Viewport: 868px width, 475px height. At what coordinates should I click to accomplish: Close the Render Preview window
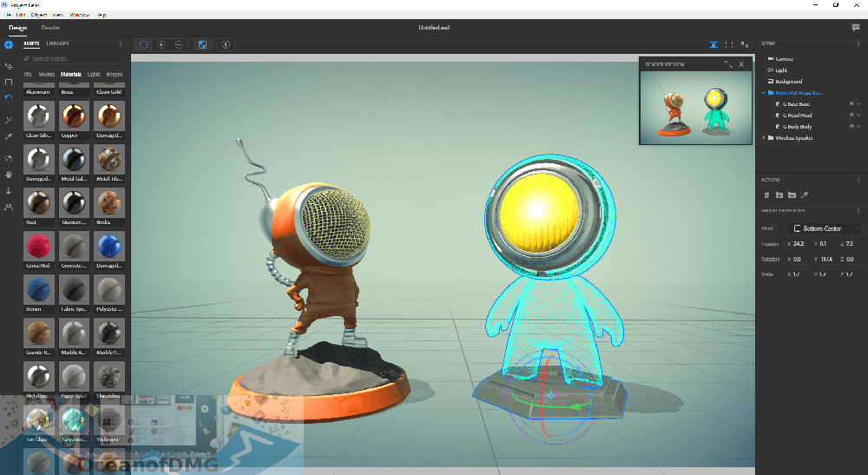pos(742,64)
